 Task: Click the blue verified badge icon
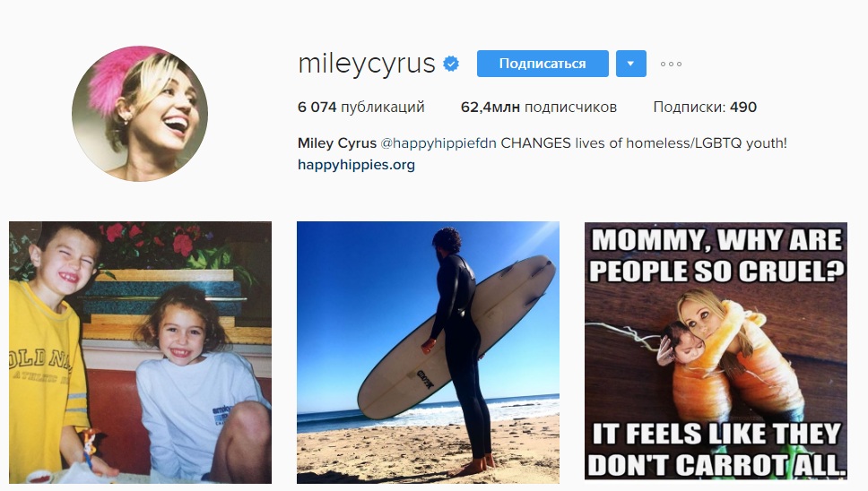coord(451,64)
